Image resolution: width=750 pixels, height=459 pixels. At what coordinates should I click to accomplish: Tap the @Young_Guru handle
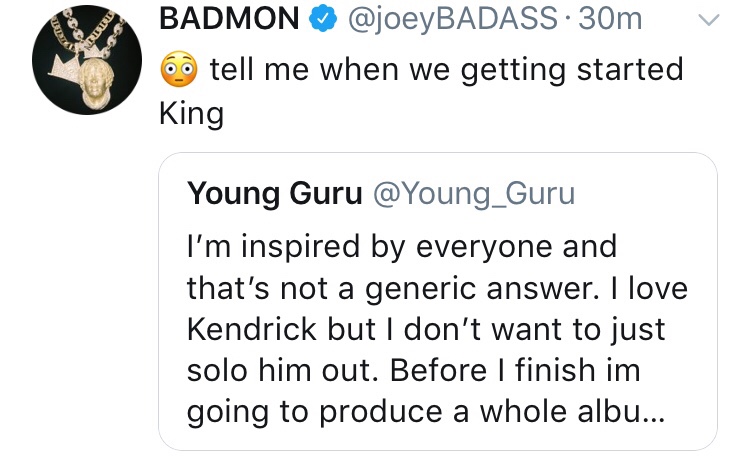pyautogui.click(x=474, y=194)
